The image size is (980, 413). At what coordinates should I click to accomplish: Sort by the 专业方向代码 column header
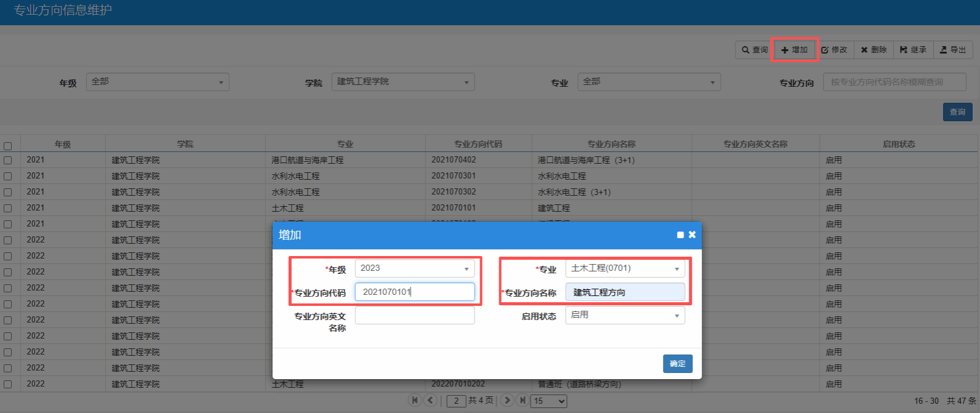pyautogui.click(x=478, y=144)
